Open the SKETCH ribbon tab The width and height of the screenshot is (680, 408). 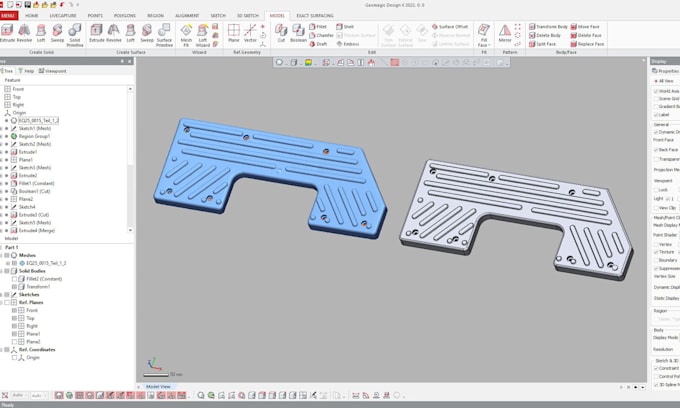click(x=218, y=16)
